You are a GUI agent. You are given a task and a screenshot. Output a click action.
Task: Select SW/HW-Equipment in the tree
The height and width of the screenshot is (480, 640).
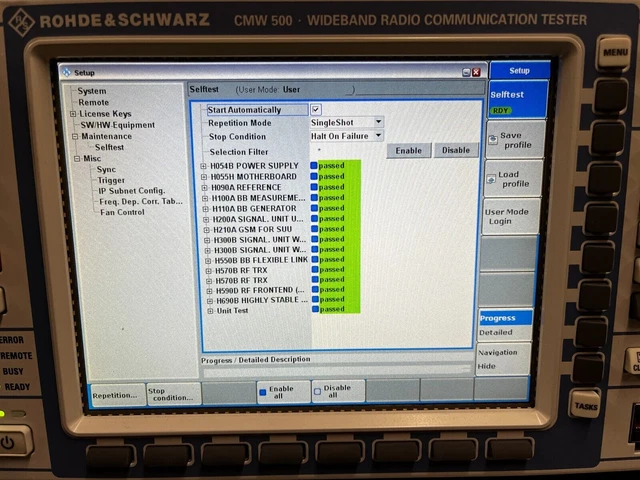[x=118, y=125]
